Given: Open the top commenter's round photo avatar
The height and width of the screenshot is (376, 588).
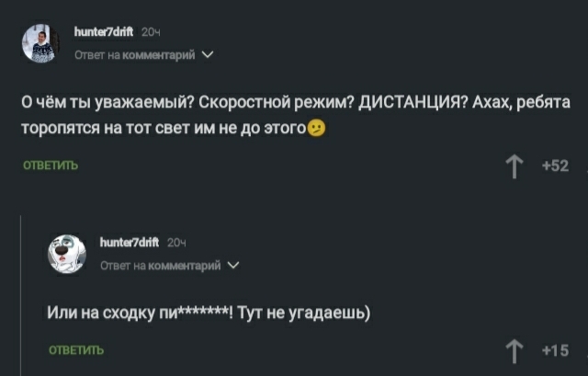Looking at the screenshot, I should [40, 43].
